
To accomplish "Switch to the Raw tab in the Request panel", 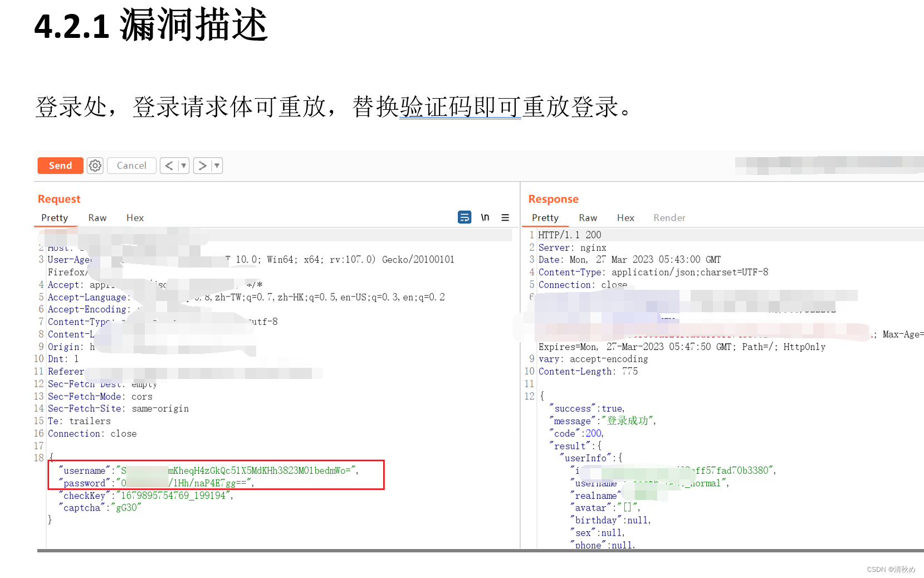I will [x=97, y=217].
